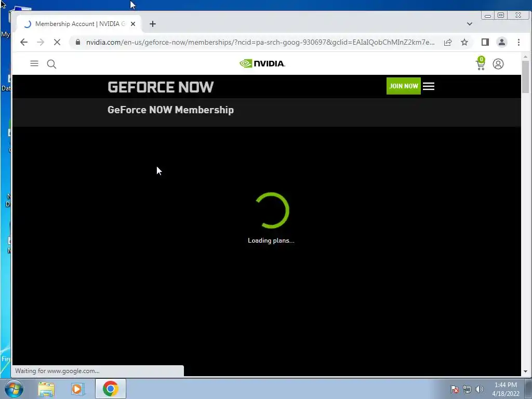Open Windows Media Player from the taskbar
The height and width of the screenshot is (399, 532).
tap(78, 389)
